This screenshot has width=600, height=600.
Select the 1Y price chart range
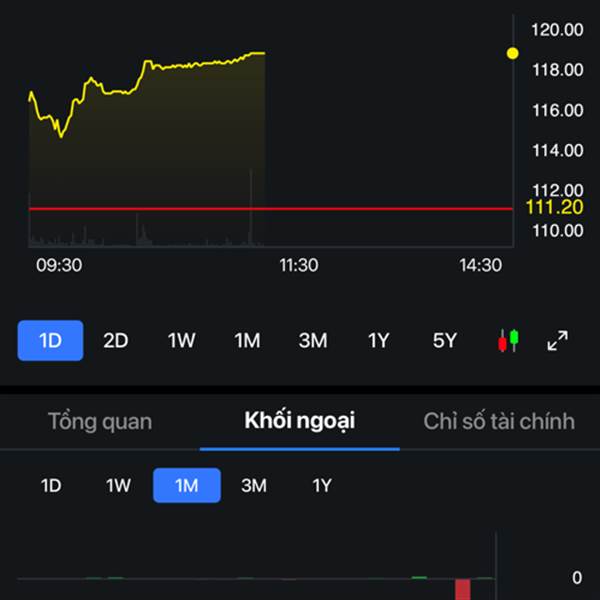(x=378, y=340)
